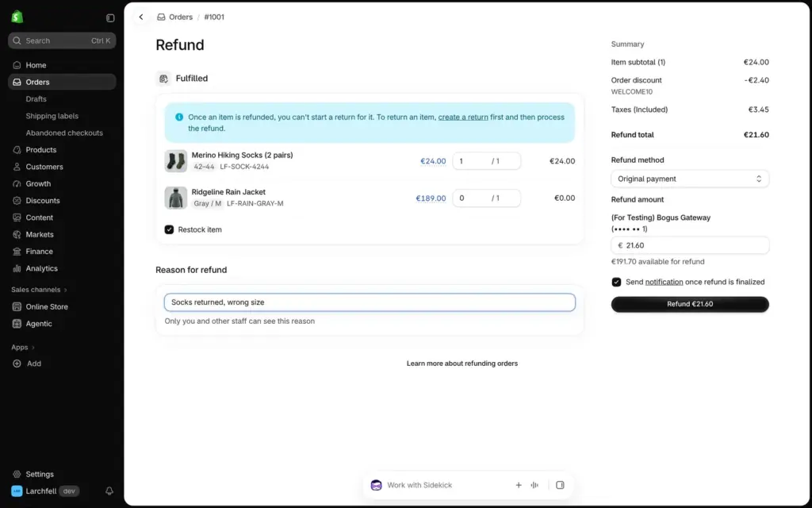Open Abandoned checkouts submenu item

64,133
